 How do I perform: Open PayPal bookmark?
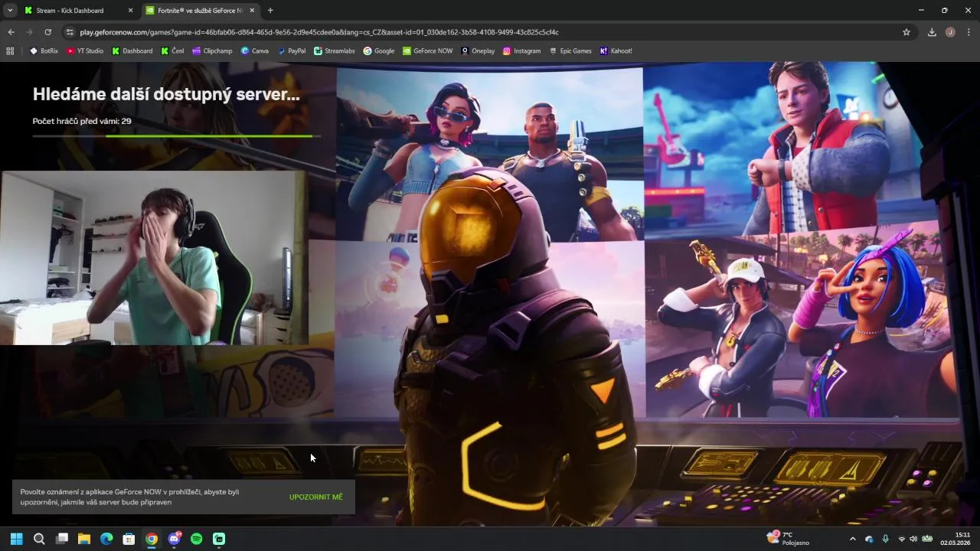coord(292,51)
